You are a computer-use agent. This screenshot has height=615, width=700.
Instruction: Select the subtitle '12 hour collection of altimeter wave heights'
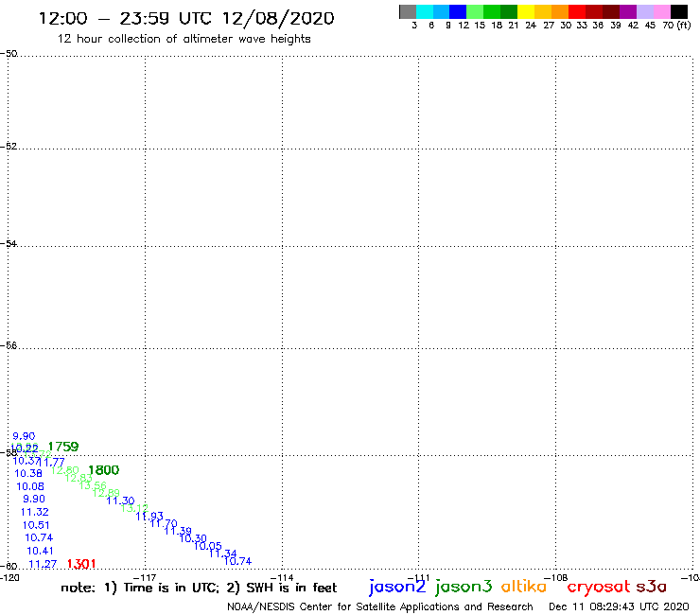pyautogui.click(x=184, y=39)
